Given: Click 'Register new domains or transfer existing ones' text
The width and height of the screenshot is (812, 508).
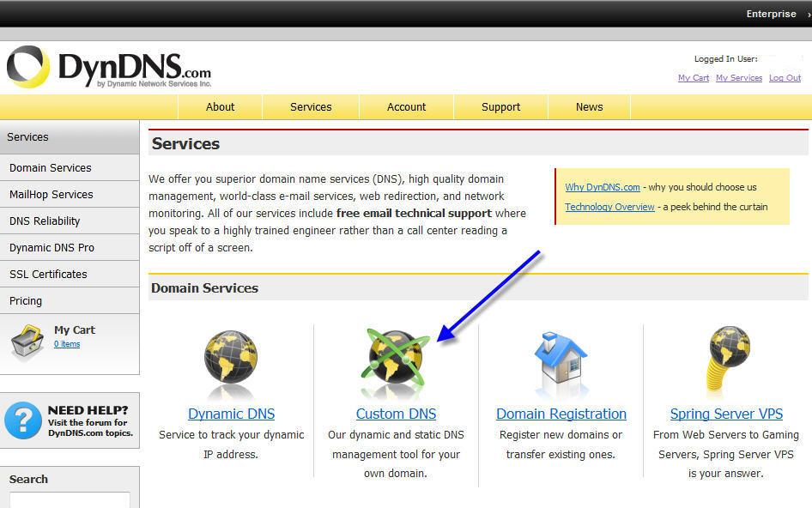Looking at the screenshot, I should pyautogui.click(x=561, y=444).
